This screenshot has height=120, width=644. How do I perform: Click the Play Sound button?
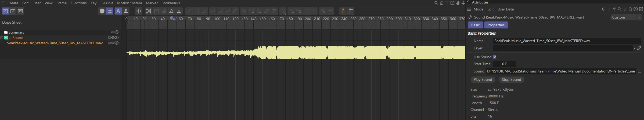(x=483, y=79)
